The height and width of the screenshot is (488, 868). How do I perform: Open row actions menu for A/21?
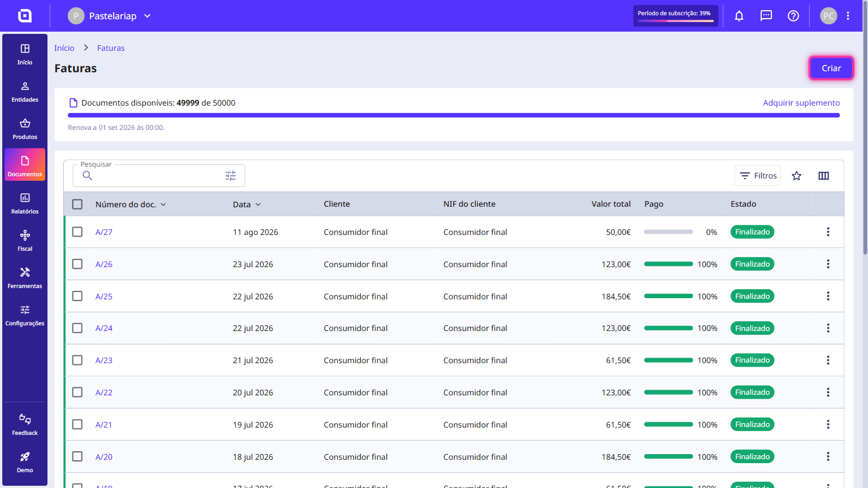[x=828, y=424]
